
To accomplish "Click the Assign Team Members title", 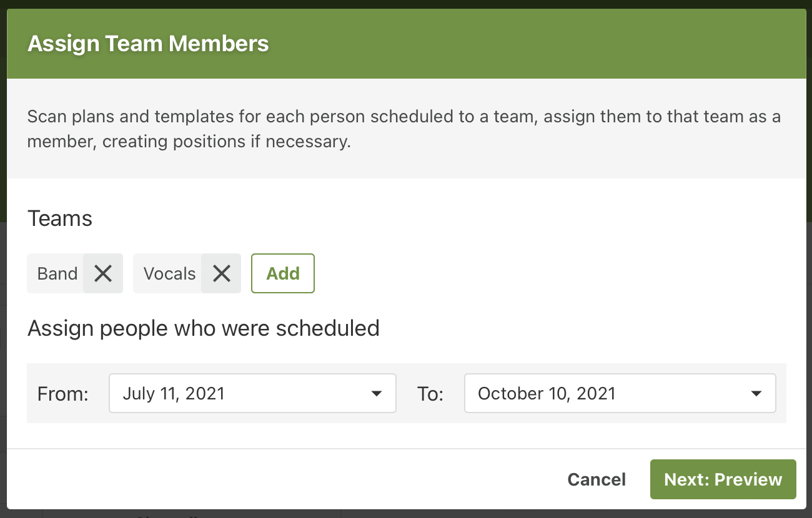I will click(148, 44).
